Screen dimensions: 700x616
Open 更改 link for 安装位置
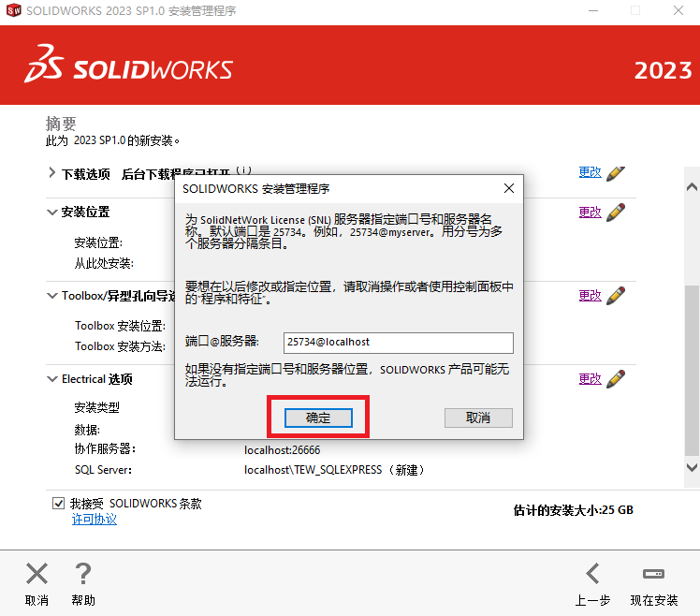[x=590, y=213]
